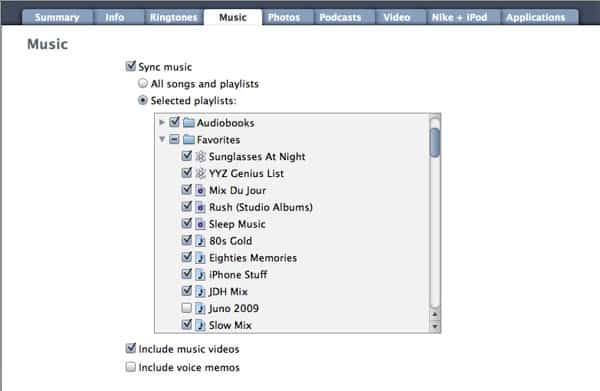Click the scrollbar up arrow

(x=435, y=314)
